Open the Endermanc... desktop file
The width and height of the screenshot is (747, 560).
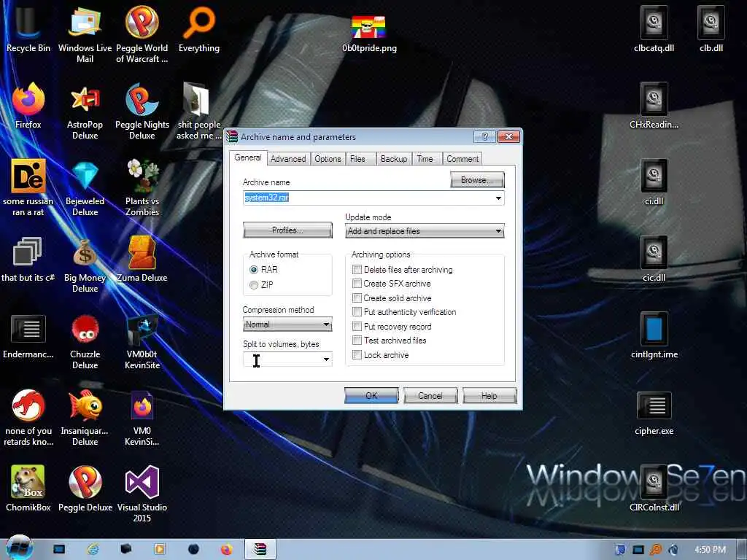28,335
